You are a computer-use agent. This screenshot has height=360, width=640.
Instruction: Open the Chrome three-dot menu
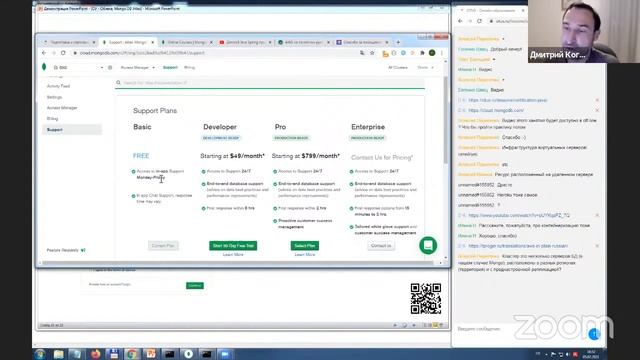[x=442, y=53]
